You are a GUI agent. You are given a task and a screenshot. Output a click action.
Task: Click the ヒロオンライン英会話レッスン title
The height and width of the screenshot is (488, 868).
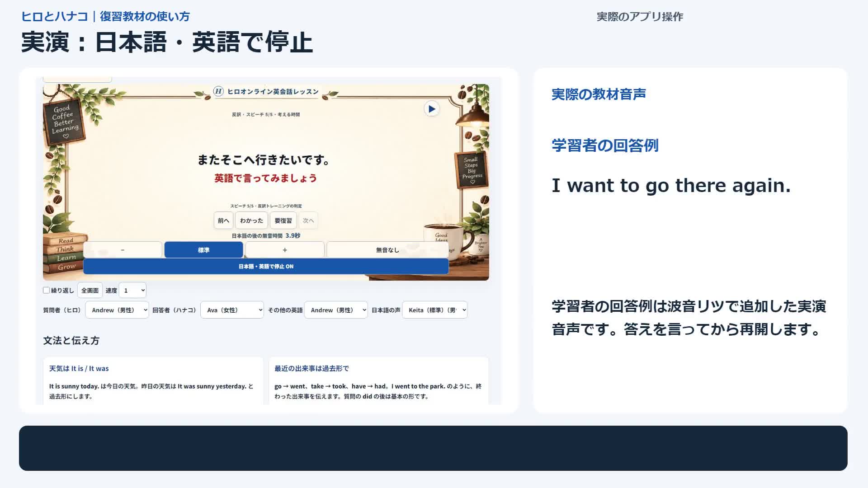273,92
